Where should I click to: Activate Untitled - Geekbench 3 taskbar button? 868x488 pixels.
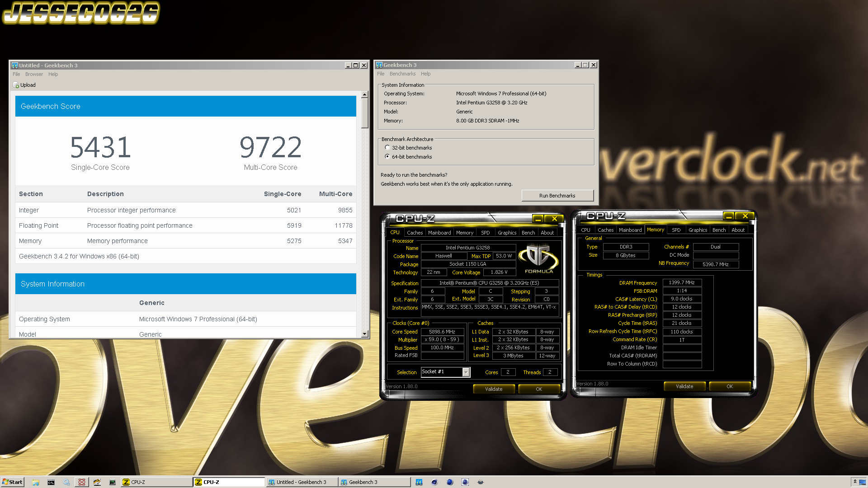[x=302, y=482]
